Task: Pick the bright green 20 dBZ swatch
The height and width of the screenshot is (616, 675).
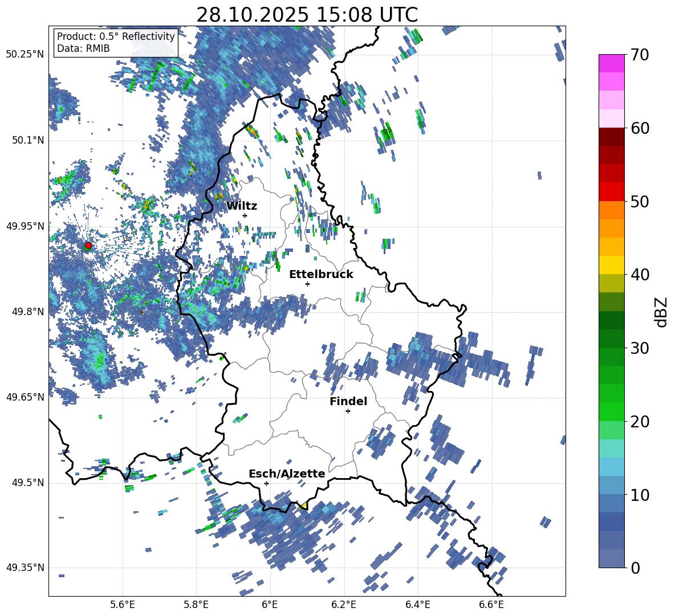Action: point(611,411)
